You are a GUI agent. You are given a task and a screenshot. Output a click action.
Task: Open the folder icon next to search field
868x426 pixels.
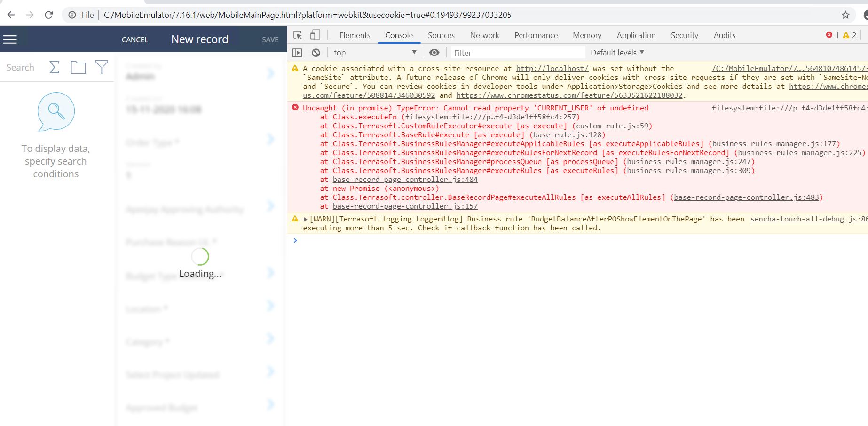(79, 67)
